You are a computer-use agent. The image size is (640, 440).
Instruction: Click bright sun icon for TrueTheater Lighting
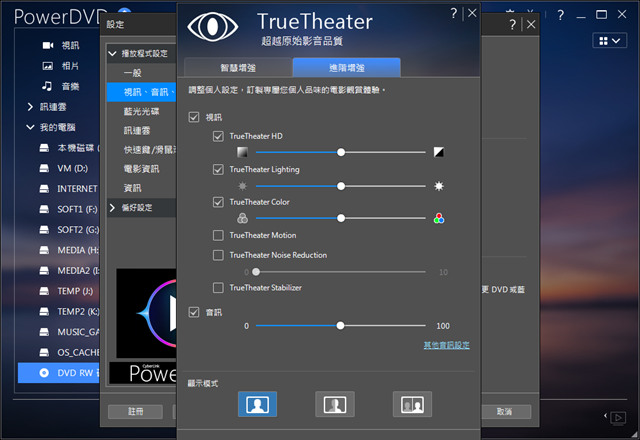(x=439, y=186)
